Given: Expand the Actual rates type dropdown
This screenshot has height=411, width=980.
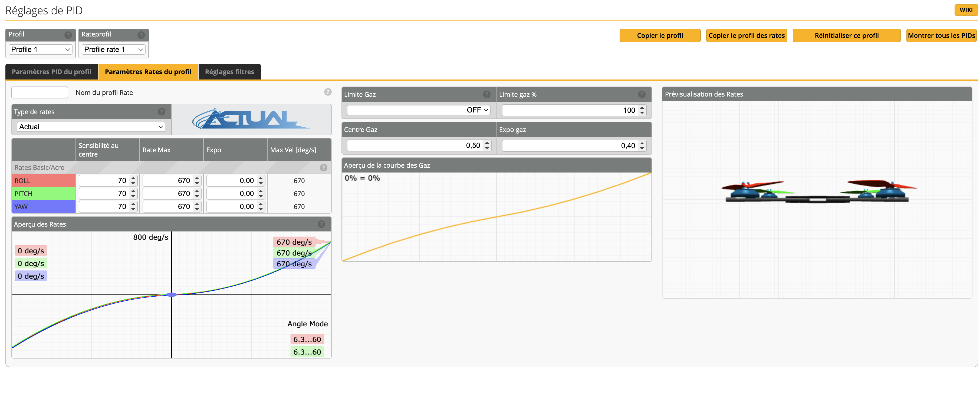Looking at the screenshot, I should (x=91, y=127).
